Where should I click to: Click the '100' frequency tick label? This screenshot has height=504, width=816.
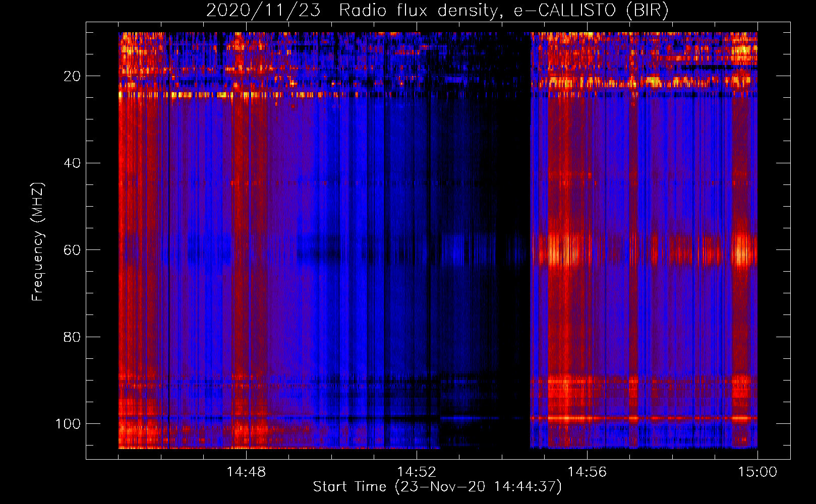pos(68,424)
